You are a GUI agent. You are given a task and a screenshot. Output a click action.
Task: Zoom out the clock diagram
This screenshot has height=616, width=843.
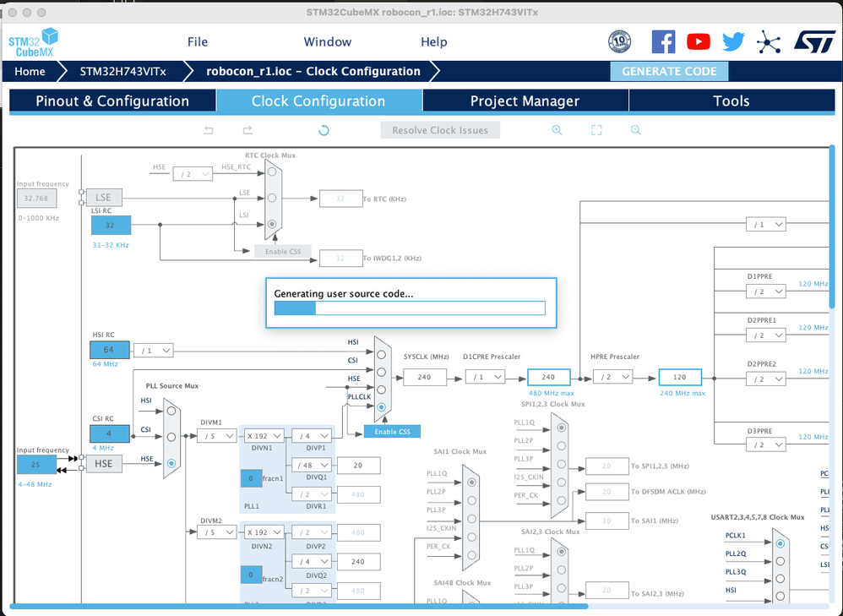click(x=635, y=130)
